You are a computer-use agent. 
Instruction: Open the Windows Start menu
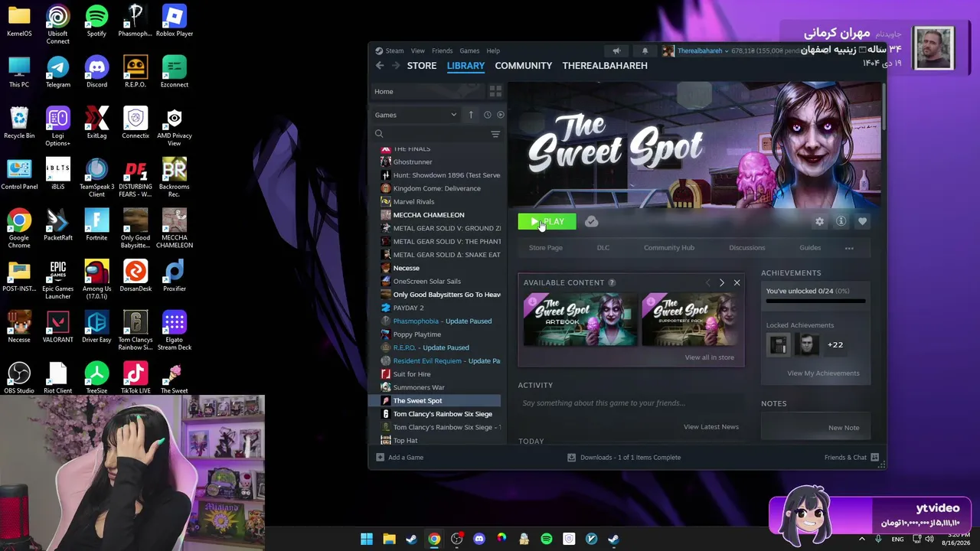click(x=367, y=539)
